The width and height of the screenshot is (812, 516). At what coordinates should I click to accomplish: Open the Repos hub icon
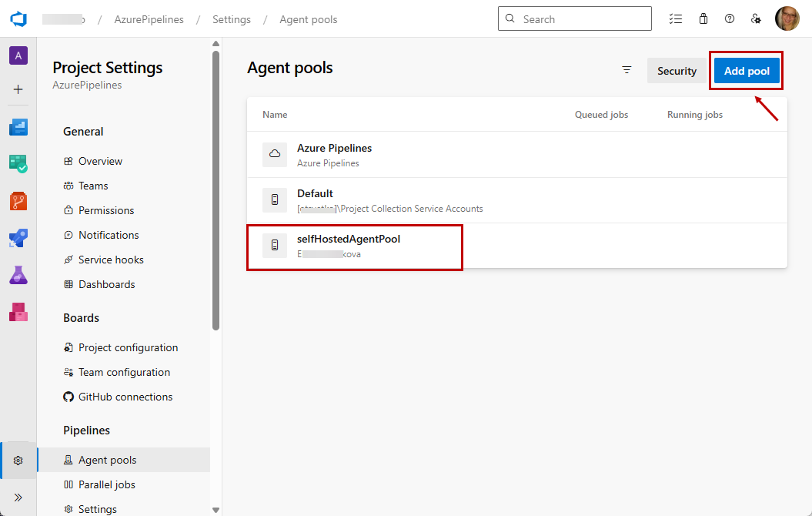click(x=18, y=201)
